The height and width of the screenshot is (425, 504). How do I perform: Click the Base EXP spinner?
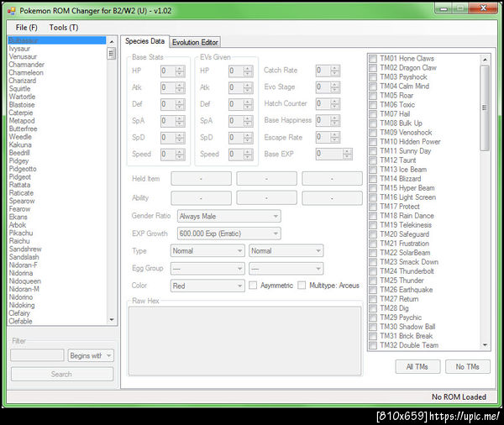334,154
